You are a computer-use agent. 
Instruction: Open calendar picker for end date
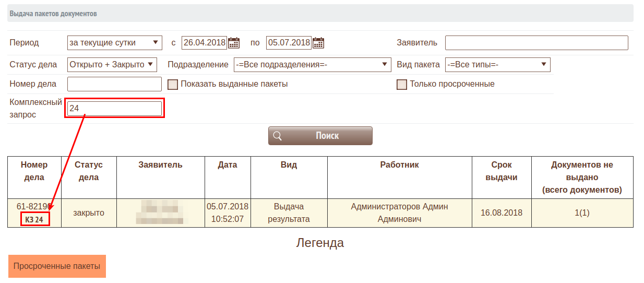(318, 43)
